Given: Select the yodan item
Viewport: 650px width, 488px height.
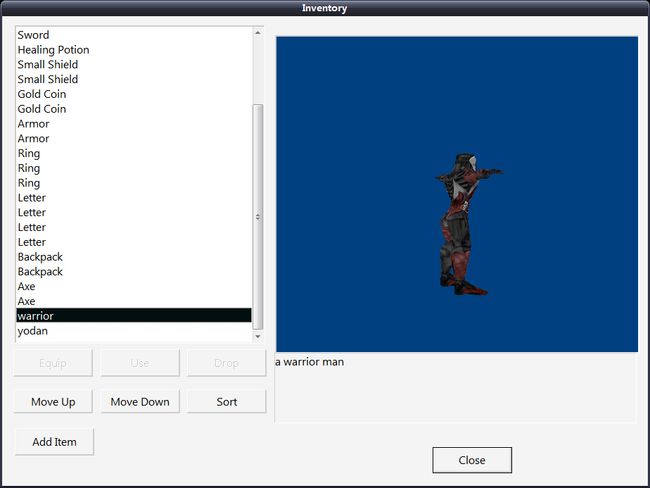Looking at the screenshot, I should pyautogui.click(x=134, y=331).
